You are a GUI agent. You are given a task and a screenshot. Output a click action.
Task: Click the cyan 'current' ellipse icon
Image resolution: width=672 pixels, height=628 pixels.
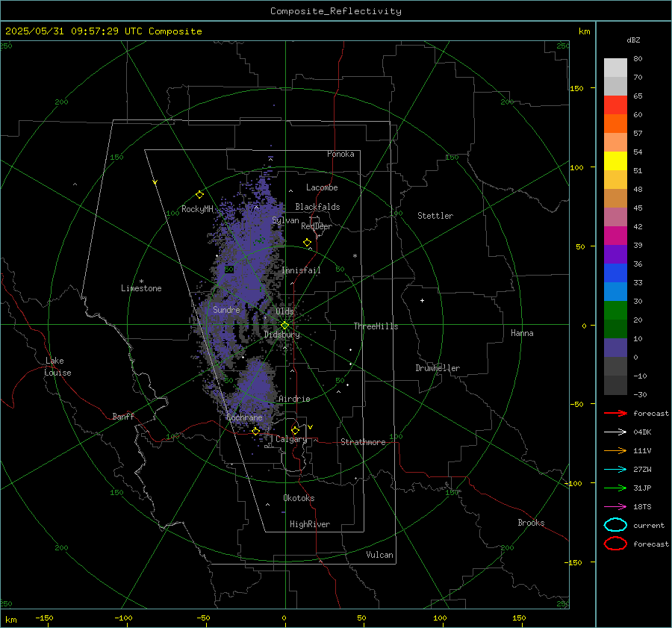point(615,525)
